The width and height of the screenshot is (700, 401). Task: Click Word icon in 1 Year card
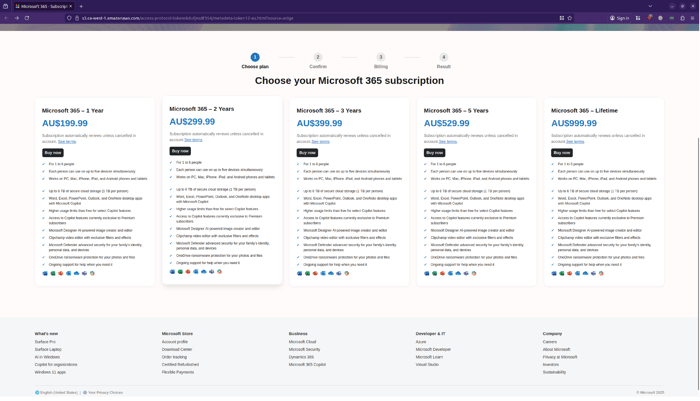pos(45,273)
